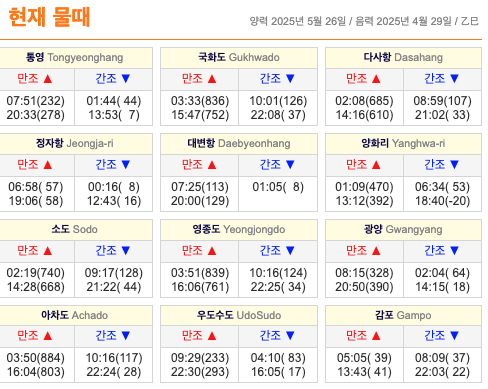Click Gwangyang high tide value 08:15(328)
This screenshot has width=488, height=389.
tap(364, 273)
